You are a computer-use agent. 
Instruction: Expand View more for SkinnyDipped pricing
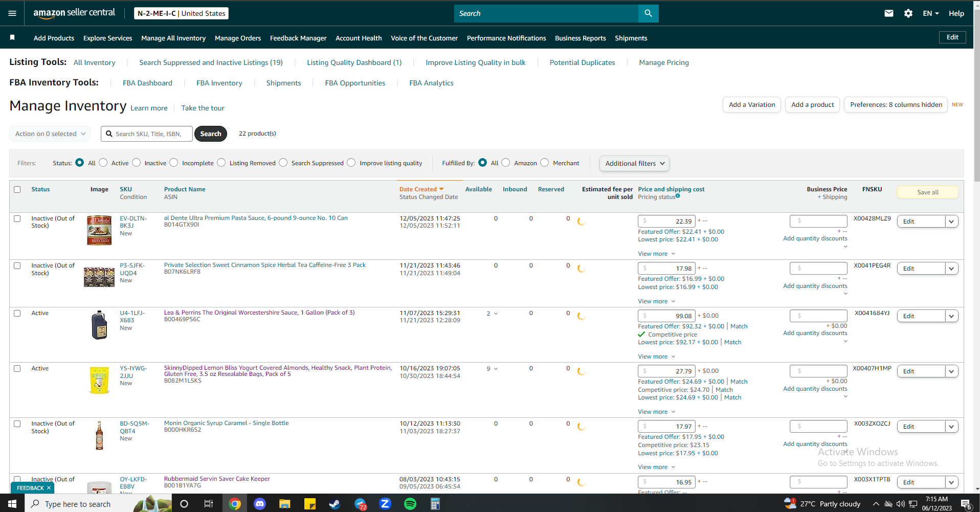point(657,412)
